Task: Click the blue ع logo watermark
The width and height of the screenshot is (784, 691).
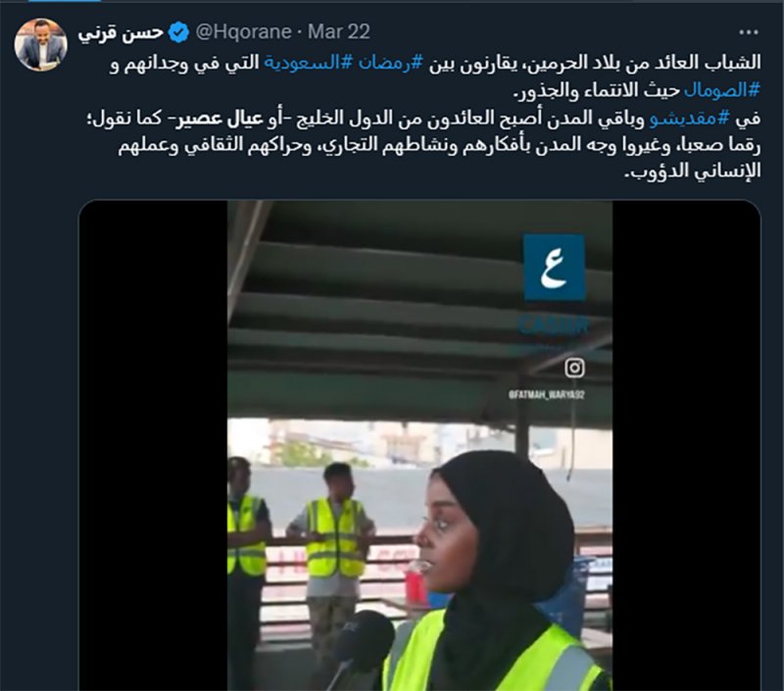Action: (x=554, y=267)
